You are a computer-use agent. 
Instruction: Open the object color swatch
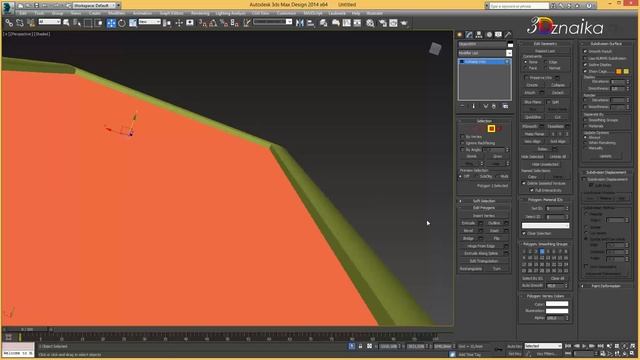click(510, 45)
